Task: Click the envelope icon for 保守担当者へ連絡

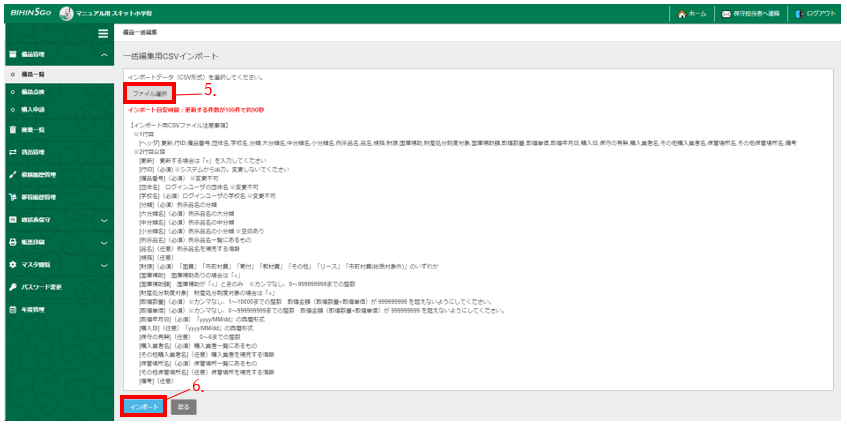Action: click(727, 14)
